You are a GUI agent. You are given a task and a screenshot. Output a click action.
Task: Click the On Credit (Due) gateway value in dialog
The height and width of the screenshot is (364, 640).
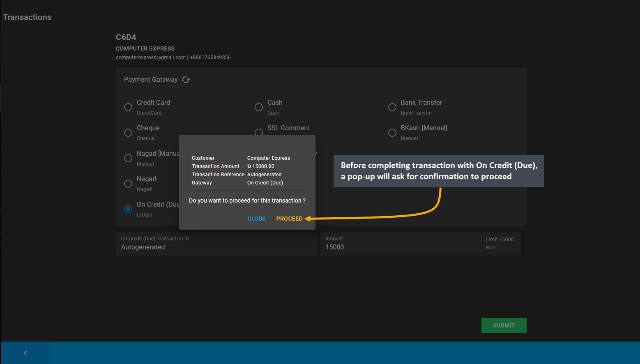click(x=265, y=183)
